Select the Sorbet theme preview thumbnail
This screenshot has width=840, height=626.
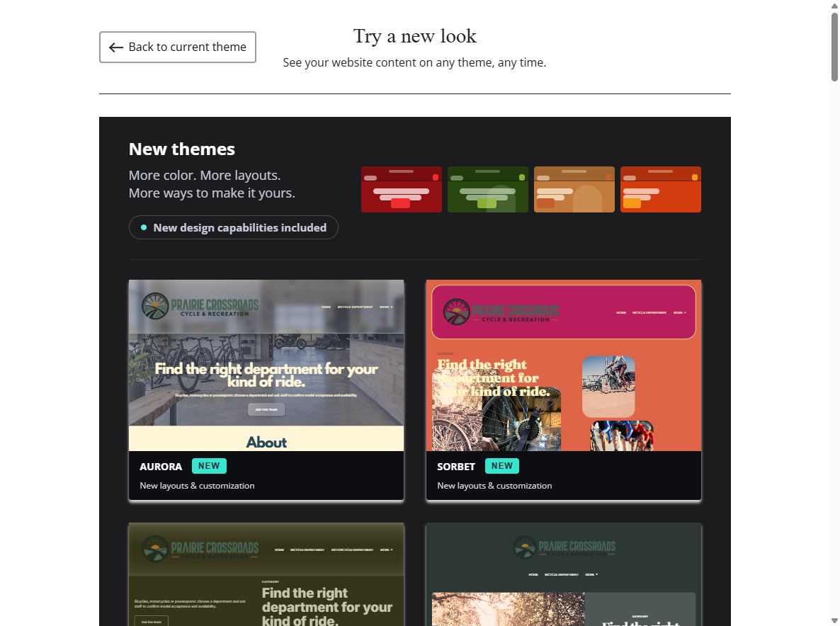(564, 365)
